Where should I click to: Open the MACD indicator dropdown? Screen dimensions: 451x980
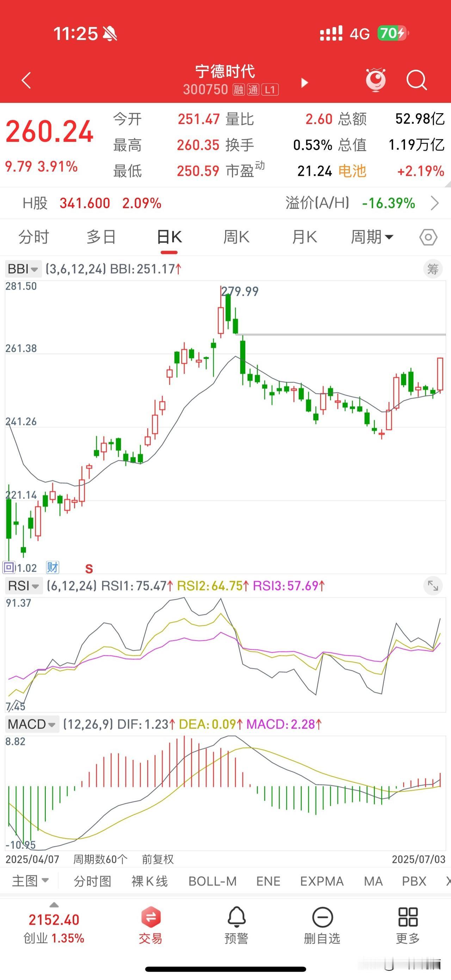tap(32, 724)
